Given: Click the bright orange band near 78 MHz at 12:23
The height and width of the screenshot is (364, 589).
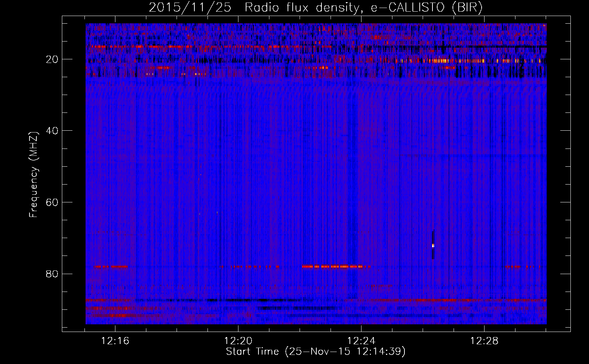Looking at the screenshot, I should 335,266.
